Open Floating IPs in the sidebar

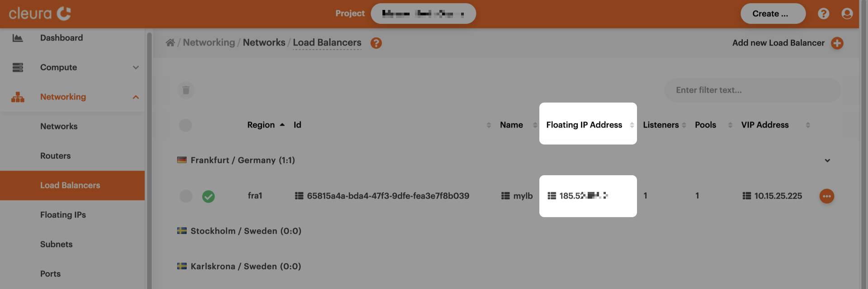coord(63,215)
